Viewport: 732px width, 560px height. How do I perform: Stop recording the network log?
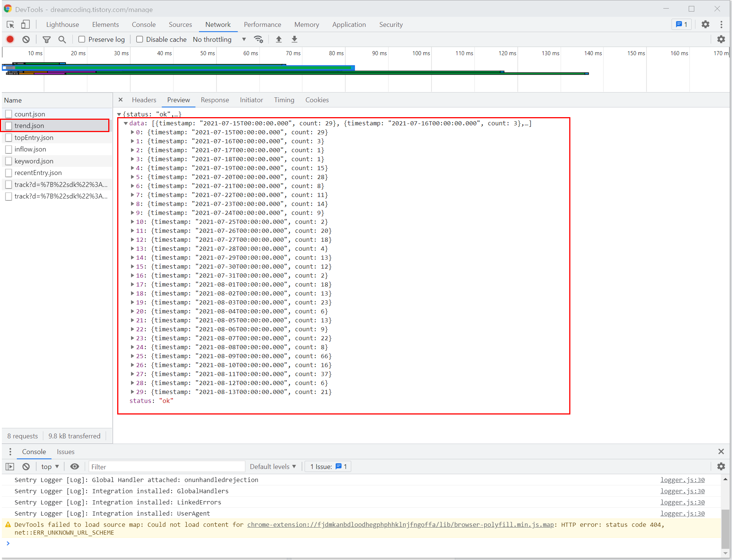pyautogui.click(x=10, y=39)
